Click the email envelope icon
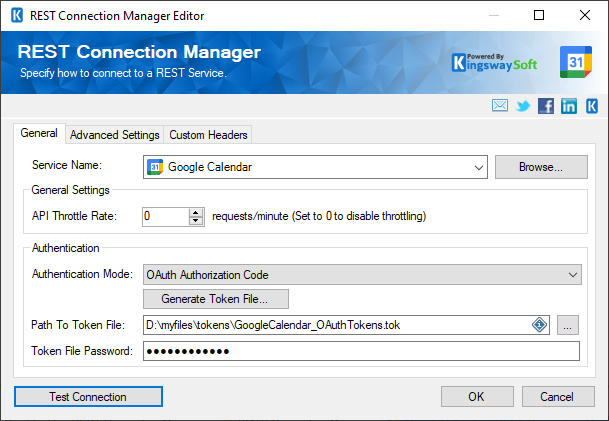The width and height of the screenshot is (609, 421). coord(499,106)
